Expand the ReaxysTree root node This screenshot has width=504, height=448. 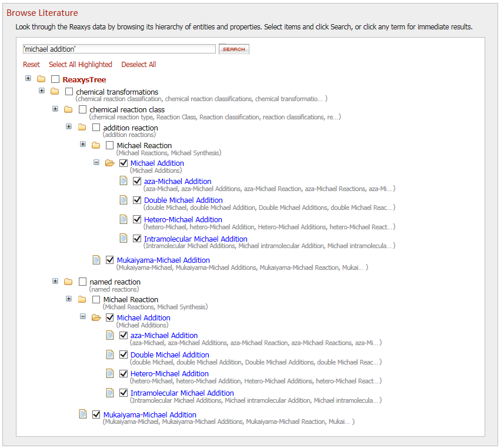click(28, 78)
